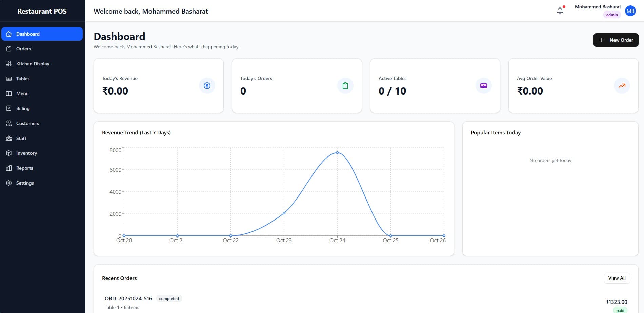
Task: Click the notification bell icon
Action: pyautogui.click(x=560, y=11)
